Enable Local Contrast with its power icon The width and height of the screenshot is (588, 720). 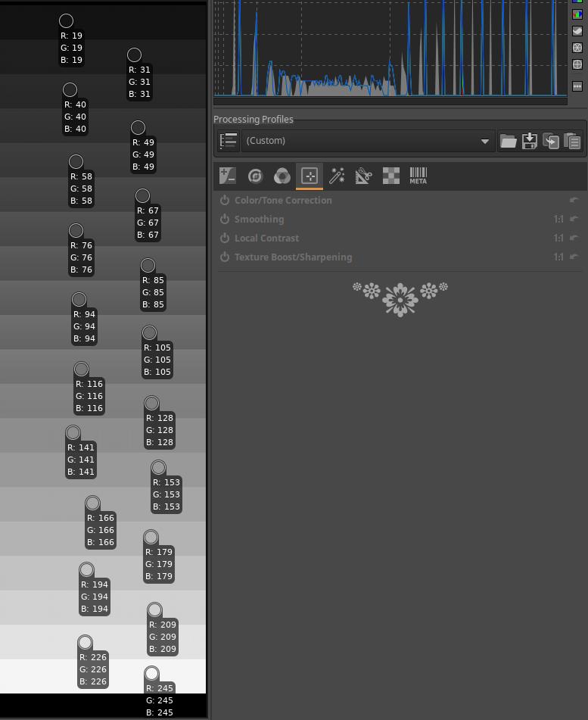[225, 238]
